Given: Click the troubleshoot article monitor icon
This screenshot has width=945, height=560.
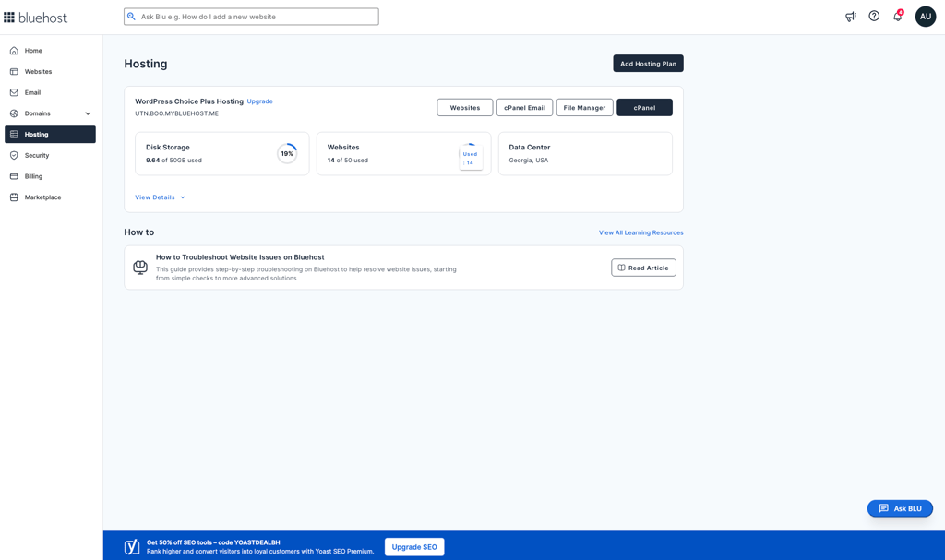Looking at the screenshot, I should pyautogui.click(x=140, y=268).
